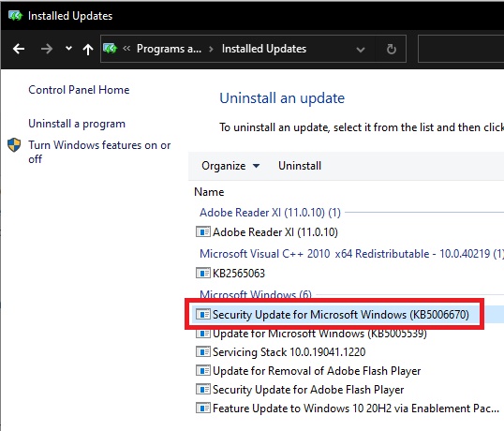Click the Programs a... breadcrumb
Image resolution: width=504 pixels, height=431 pixels.
(x=169, y=49)
